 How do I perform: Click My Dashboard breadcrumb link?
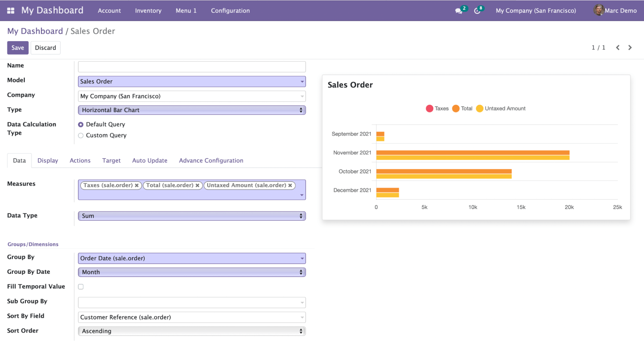point(35,31)
